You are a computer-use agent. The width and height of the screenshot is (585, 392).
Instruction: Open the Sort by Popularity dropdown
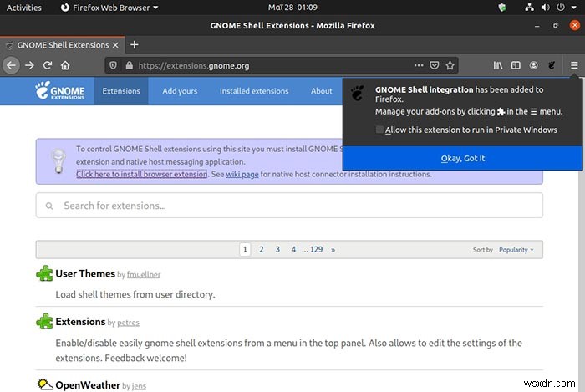click(516, 250)
